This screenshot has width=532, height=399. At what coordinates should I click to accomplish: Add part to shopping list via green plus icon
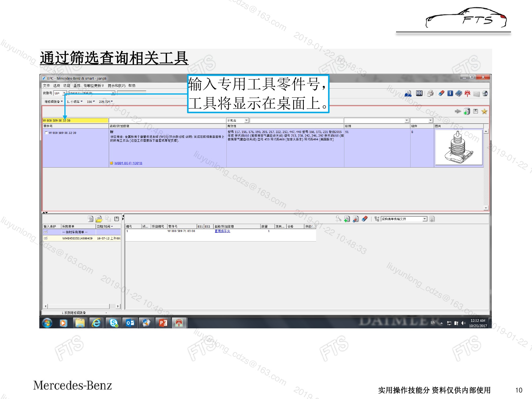(x=467, y=111)
